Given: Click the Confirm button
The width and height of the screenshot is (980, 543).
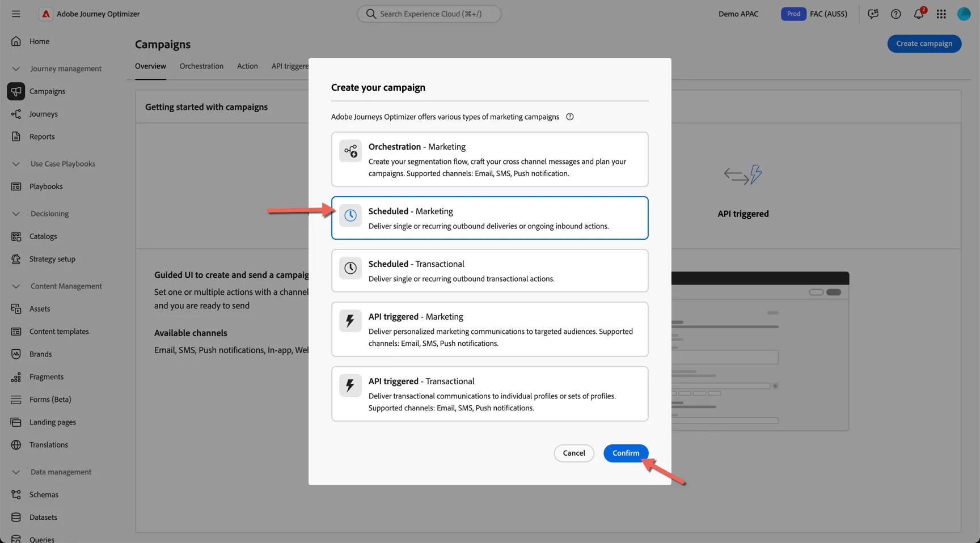Looking at the screenshot, I should (x=626, y=453).
